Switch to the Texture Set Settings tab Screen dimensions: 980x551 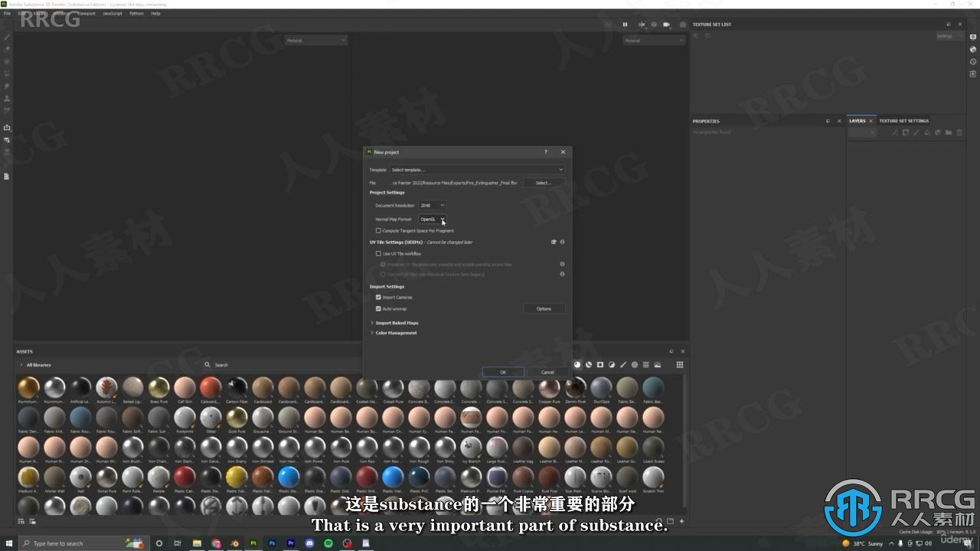(x=903, y=121)
